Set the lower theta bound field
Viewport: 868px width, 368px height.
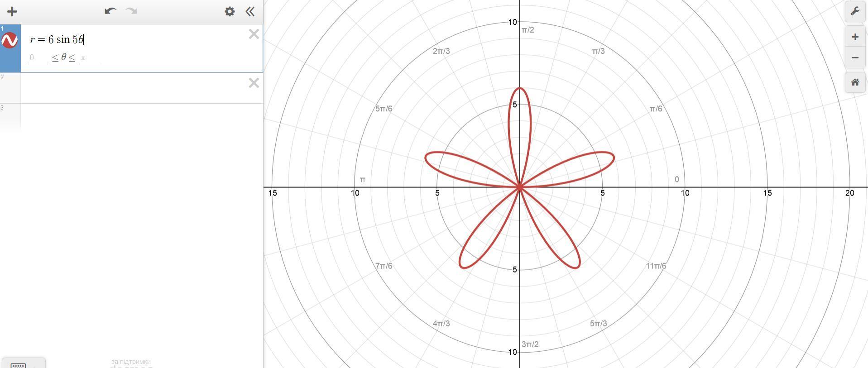tap(38, 58)
